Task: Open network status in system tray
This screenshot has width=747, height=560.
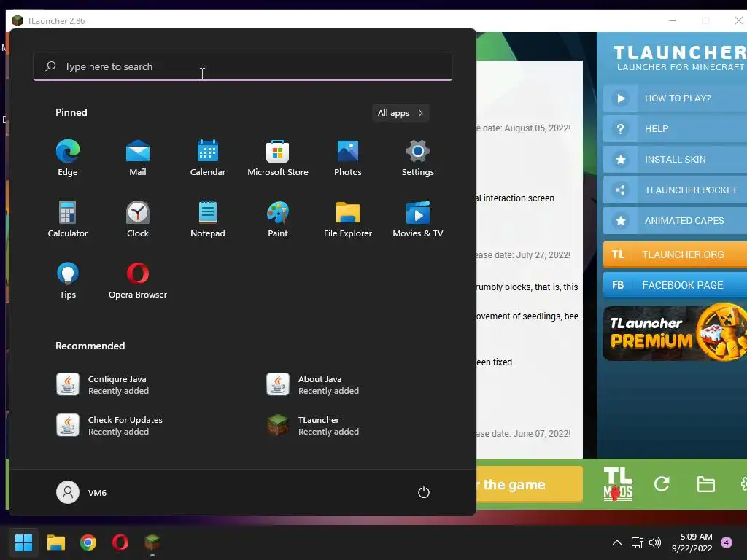Action: click(x=637, y=542)
